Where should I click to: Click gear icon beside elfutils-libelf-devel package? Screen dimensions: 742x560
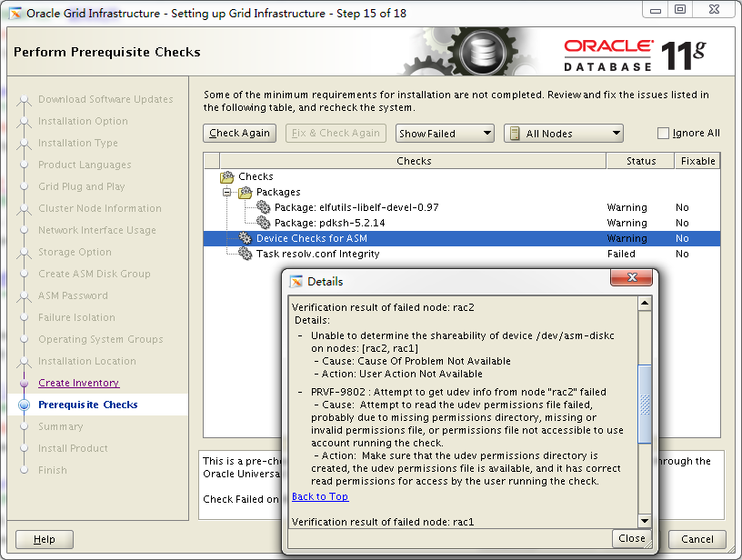coord(263,207)
